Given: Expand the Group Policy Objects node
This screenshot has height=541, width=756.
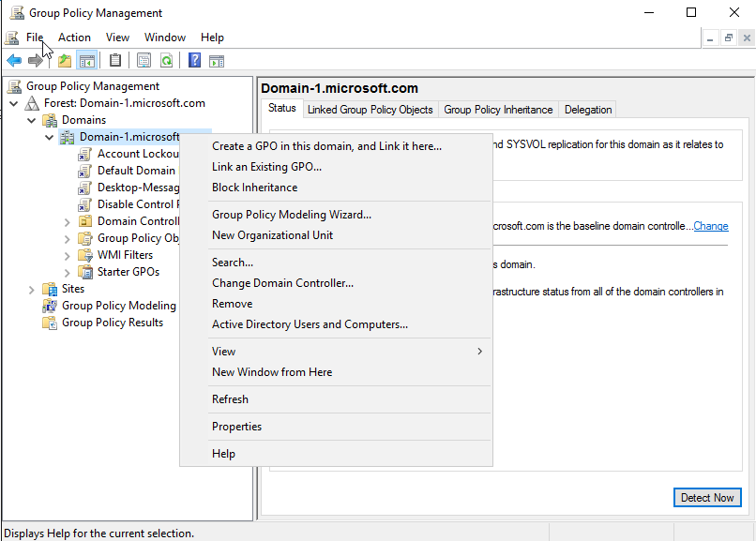Looking at the screenshot, I should click(x=67, y=239).
